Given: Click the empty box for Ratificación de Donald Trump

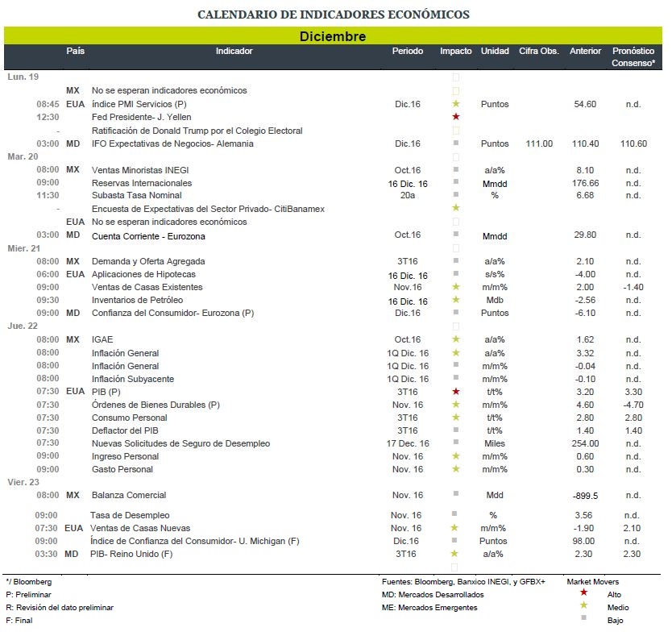Looking at the screenshot, I should point(455,131).
